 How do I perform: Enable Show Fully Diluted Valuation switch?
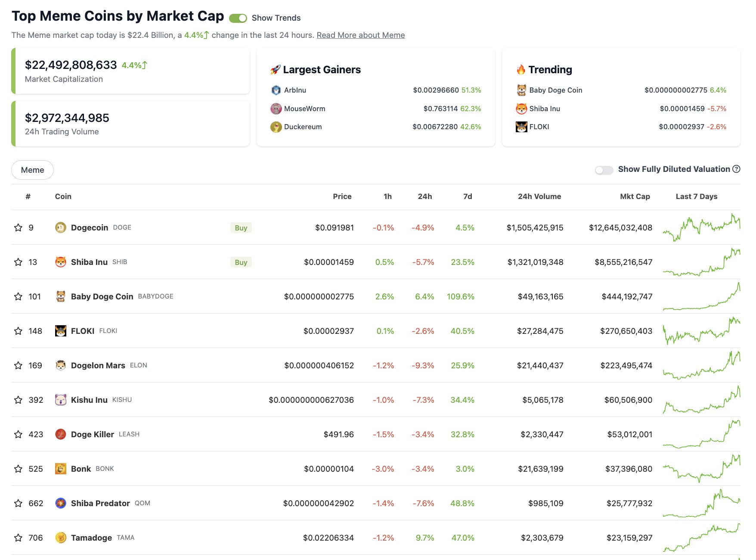coord(604,170)
